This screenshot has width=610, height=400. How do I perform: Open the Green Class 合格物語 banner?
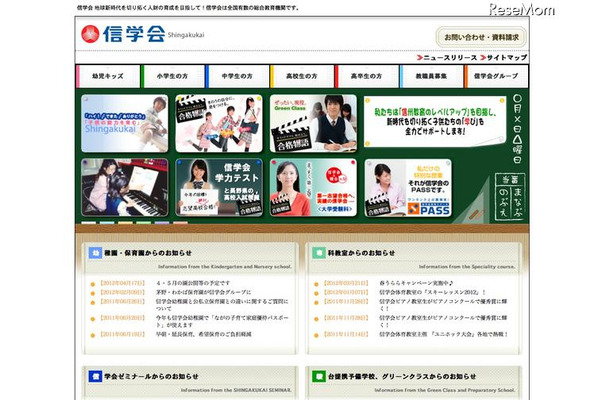click(x=313, y=123)
